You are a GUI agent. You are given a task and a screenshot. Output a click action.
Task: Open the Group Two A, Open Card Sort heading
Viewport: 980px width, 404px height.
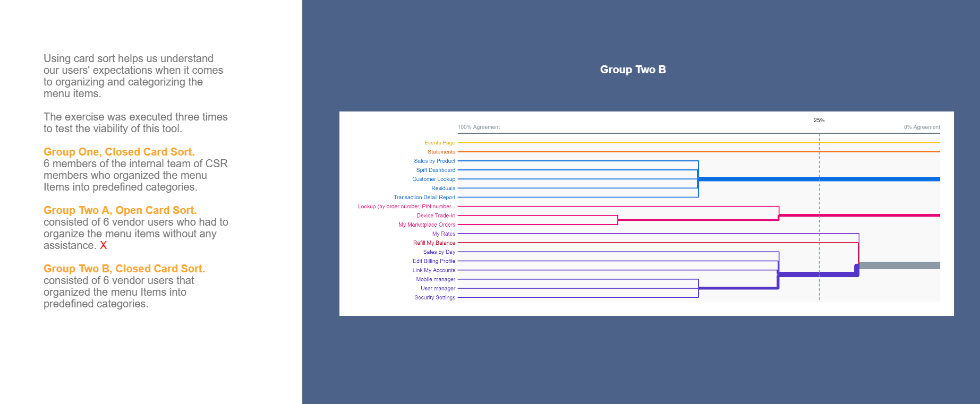[120, 210]
